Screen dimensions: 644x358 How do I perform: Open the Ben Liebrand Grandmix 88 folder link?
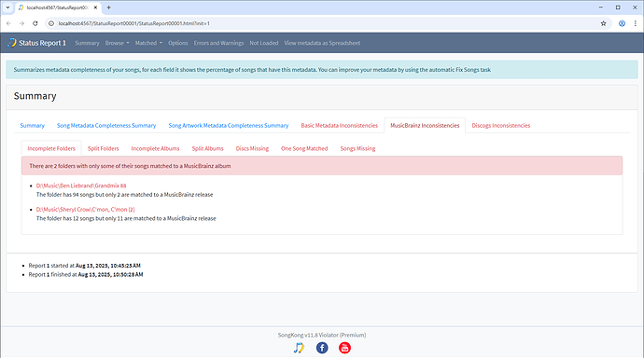[x=81, y=186]
